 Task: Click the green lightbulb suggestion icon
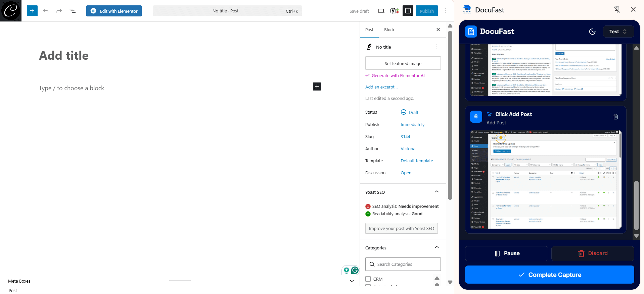click(347, 270)
